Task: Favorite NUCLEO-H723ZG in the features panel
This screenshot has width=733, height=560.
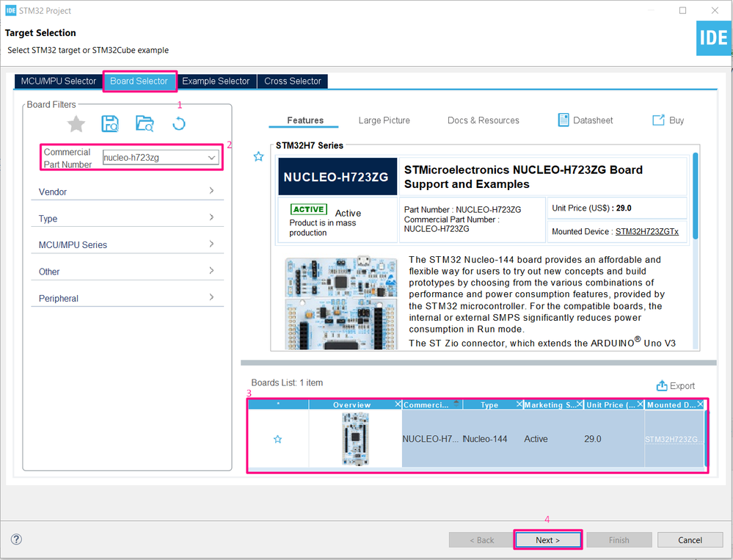Action: [x=258, y=156]
